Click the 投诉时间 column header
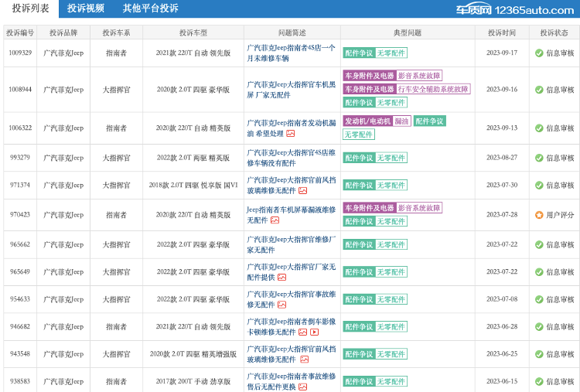This screenshot has width=580, height=392. 502,32
